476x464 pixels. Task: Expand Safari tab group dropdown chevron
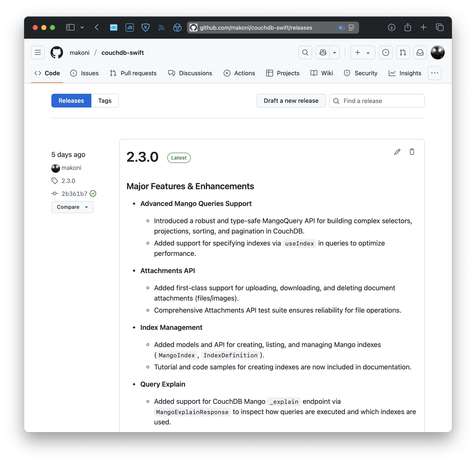82,27
